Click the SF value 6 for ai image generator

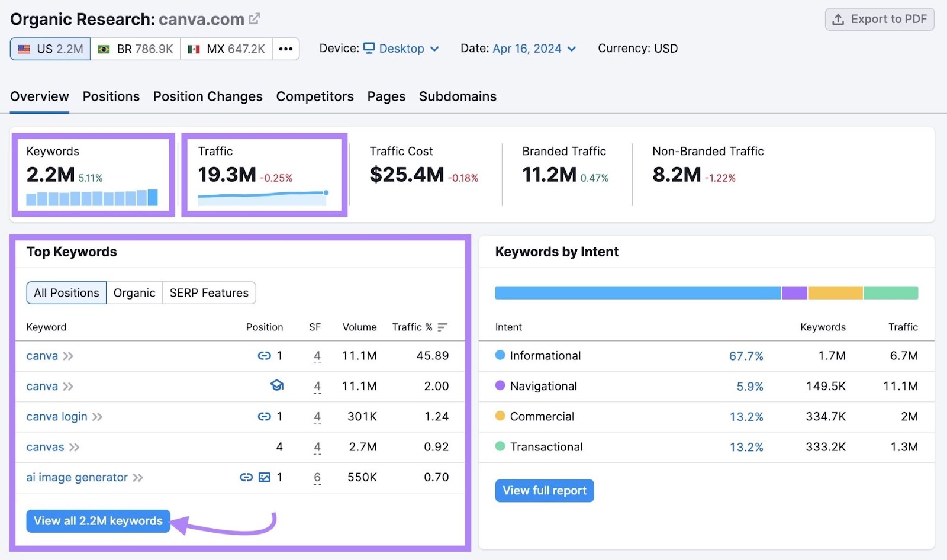tap(317, 477)
